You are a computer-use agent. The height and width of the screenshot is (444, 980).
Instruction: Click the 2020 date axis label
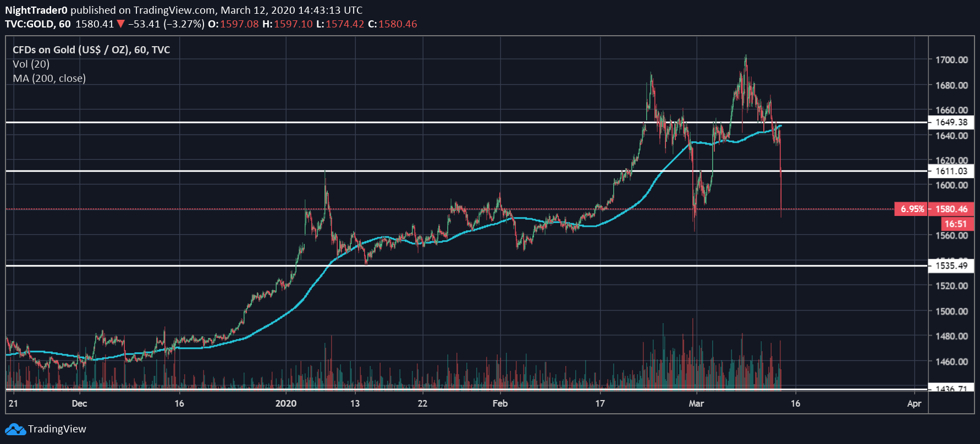[286, 403]
